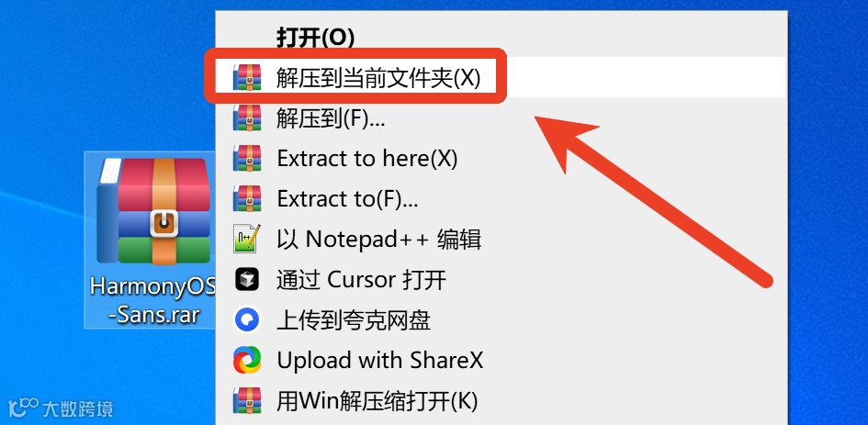868x425 pixels.
Task: Choose 通过 Cursor 打开 menu entry
Action: [x=501, y=279]
